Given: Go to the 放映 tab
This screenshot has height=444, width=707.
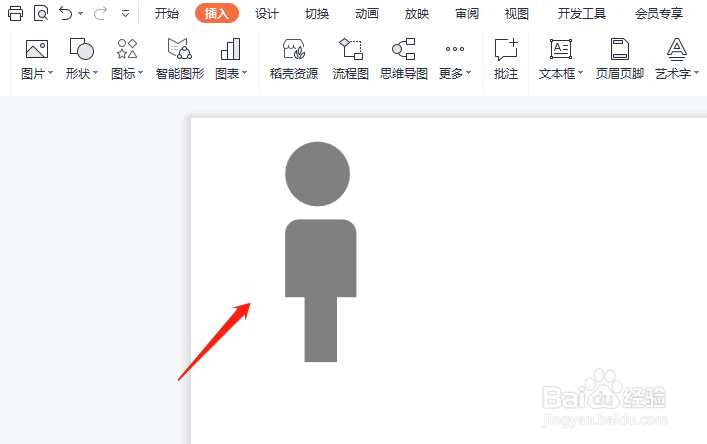Looking at the screenshot, I should click(x=417, y=14).
